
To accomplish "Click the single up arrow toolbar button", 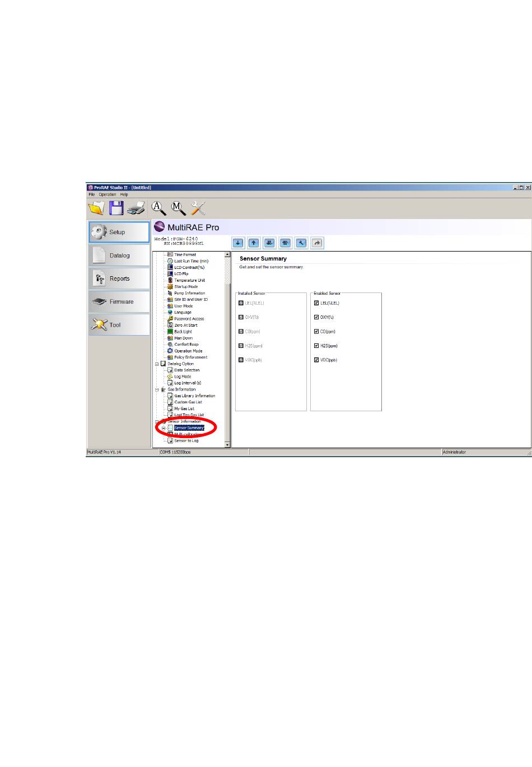I will pos(254,243).
